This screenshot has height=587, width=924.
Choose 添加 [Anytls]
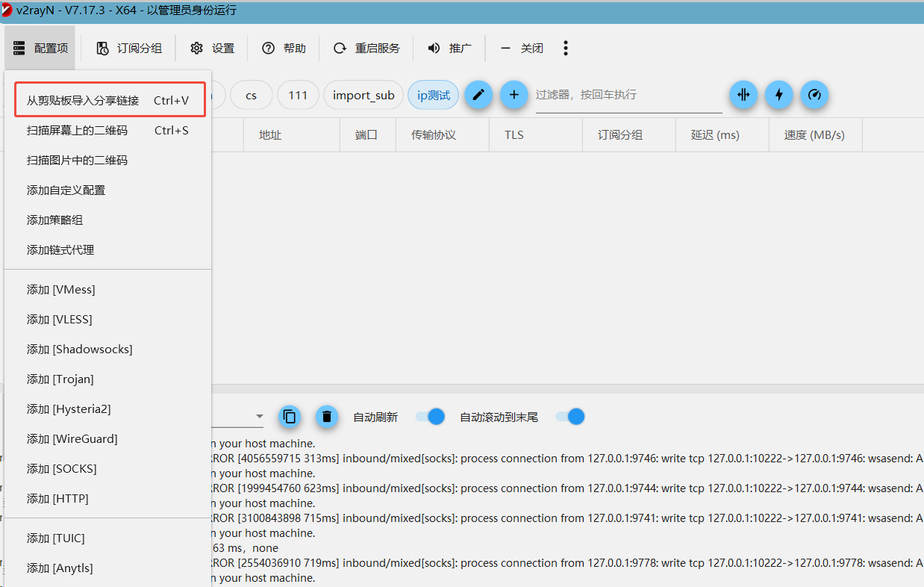click(x=108, y=568)
